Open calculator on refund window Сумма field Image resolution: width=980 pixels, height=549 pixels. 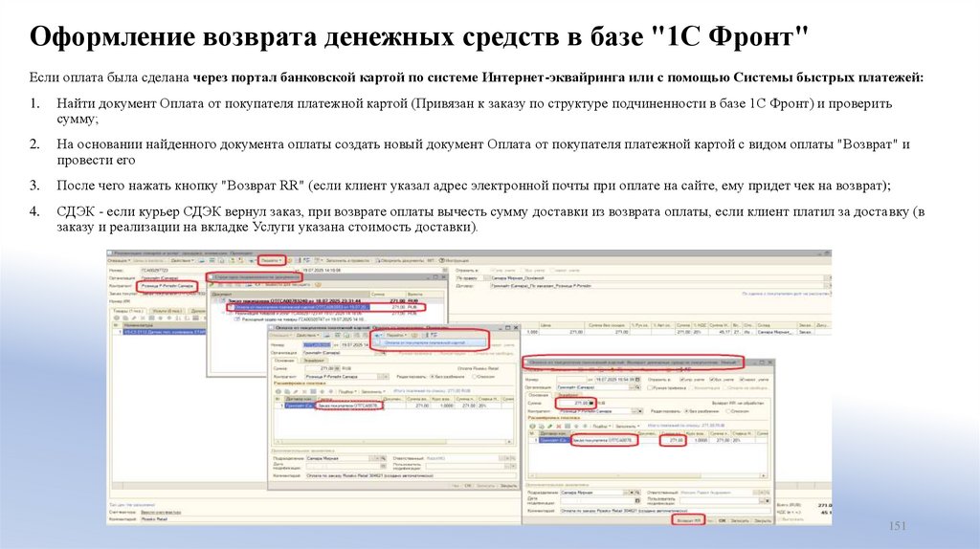[591, 403]
